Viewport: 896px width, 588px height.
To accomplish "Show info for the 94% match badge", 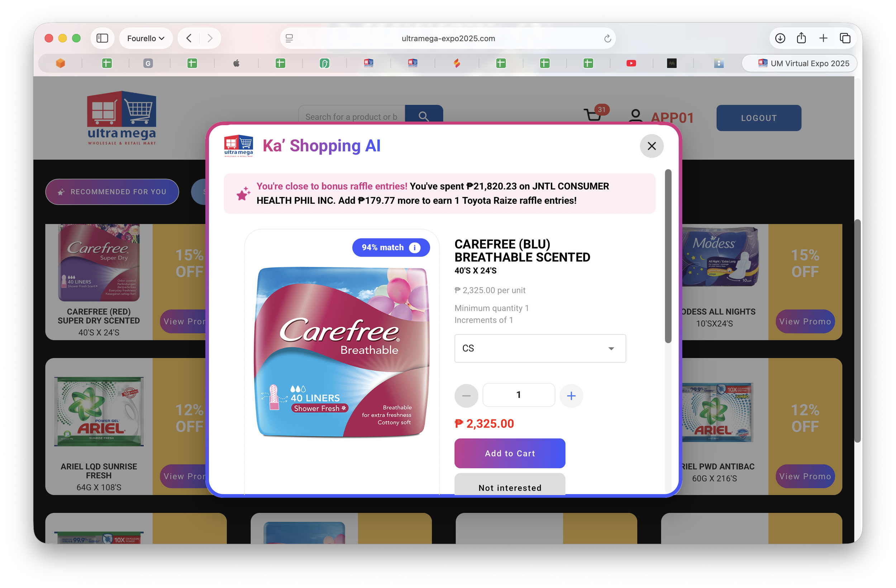I will pos(414,247).
